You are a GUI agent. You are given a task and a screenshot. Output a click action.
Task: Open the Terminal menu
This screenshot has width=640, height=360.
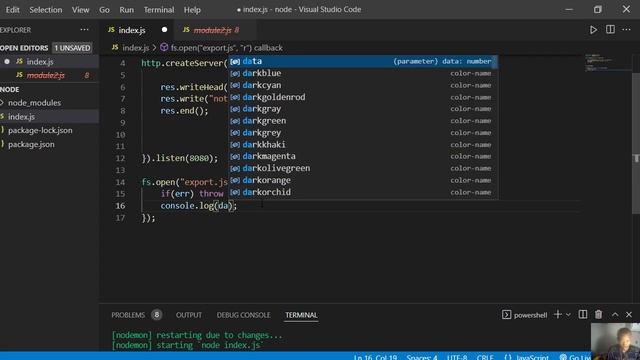coord(159,9)
